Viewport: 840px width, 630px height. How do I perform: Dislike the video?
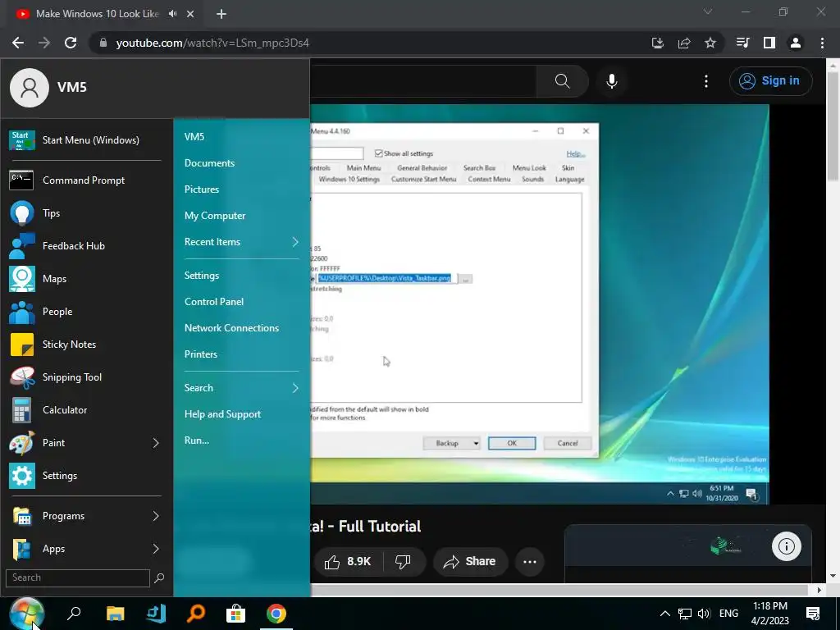(x=404, y=561)
